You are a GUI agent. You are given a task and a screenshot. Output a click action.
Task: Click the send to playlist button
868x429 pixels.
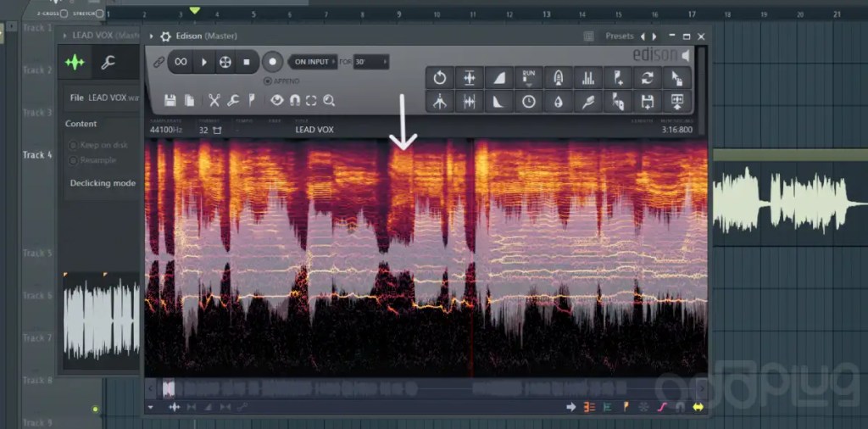pyautogui.click(x=677, y=102)
